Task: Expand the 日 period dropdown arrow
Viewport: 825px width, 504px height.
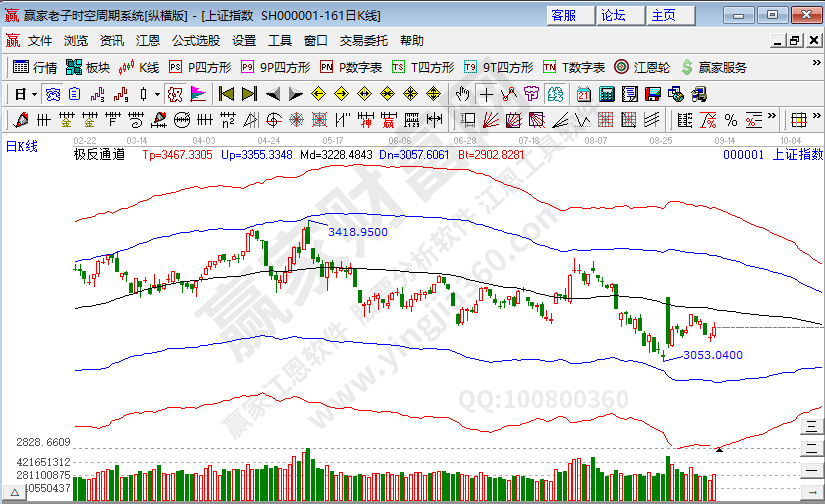Action: tap(34, 94)
